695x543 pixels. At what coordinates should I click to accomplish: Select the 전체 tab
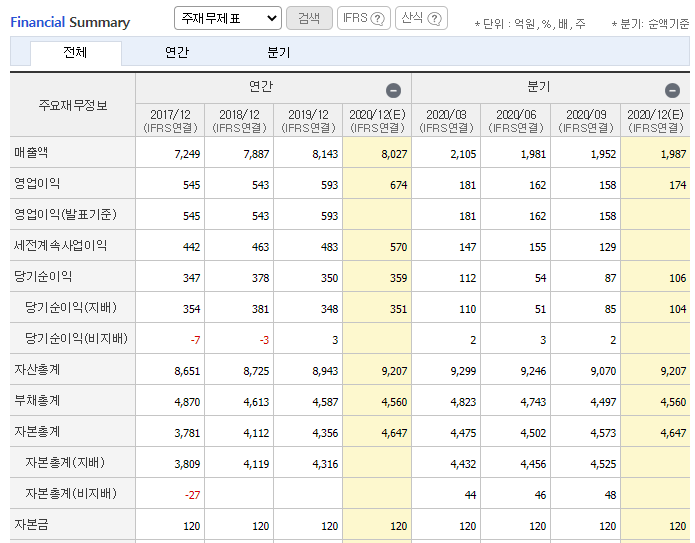tap(76, 53)
